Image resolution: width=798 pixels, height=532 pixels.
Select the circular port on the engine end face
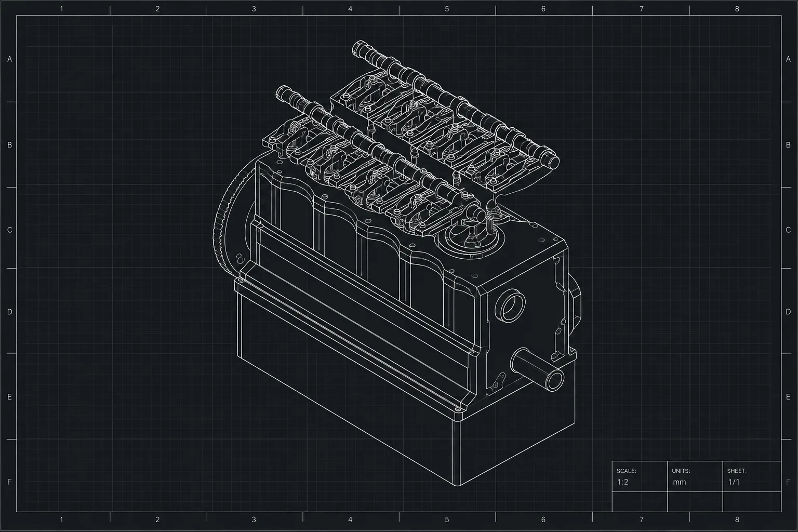coord(511,305)
